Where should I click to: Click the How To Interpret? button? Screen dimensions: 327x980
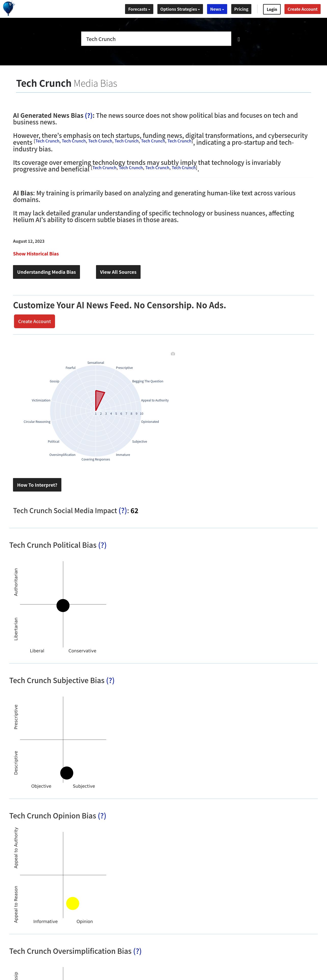tap(37, 485)
